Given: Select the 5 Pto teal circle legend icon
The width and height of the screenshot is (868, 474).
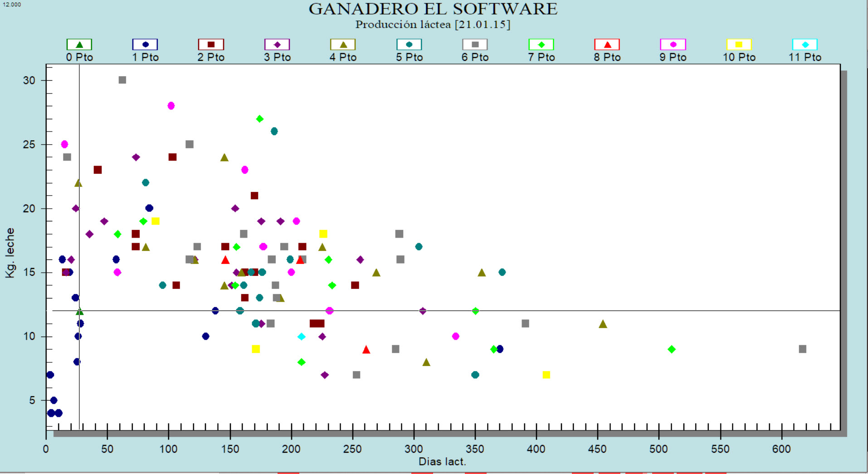Looking at the screenshot, I should coord(409,44).
